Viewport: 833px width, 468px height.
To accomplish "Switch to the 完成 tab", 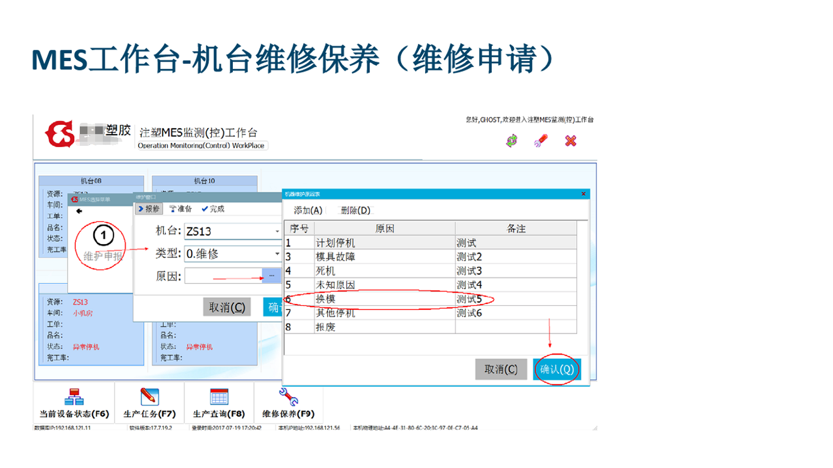I will pyautogui.click(x=213, y=209).
